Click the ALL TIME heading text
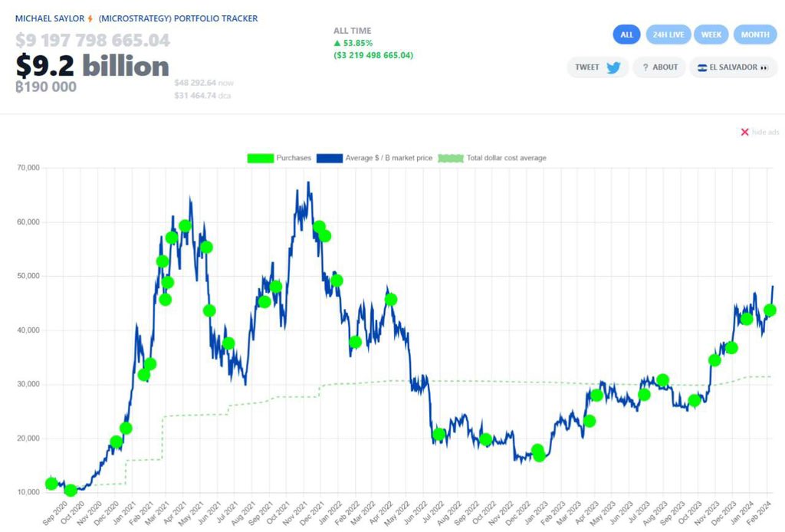 pyautogui.click(x=353, y=31)
